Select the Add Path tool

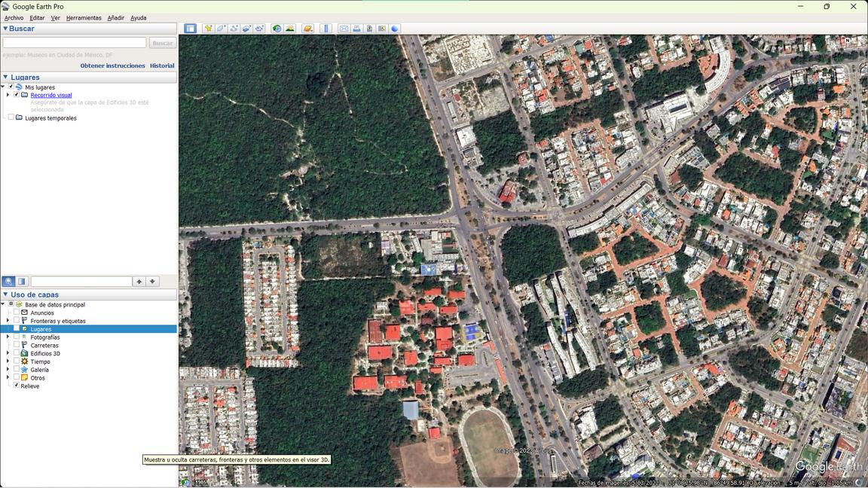tap(234, 28)
